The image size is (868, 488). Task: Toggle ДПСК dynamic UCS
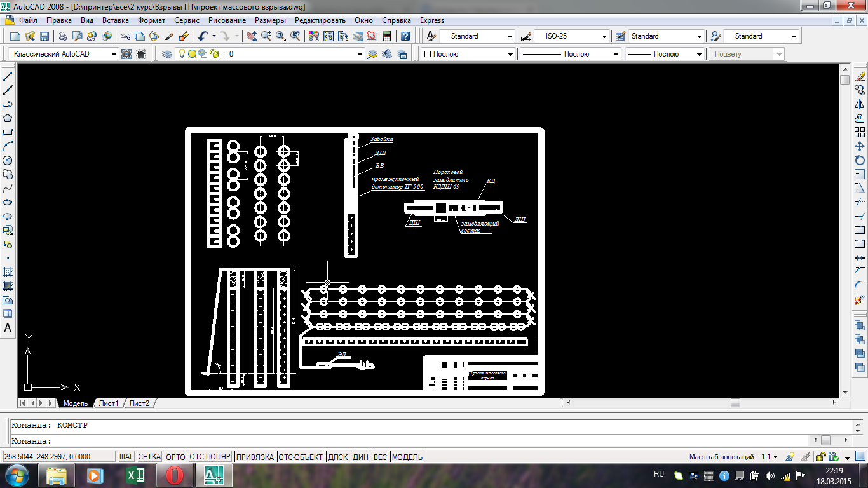(337, 457)
